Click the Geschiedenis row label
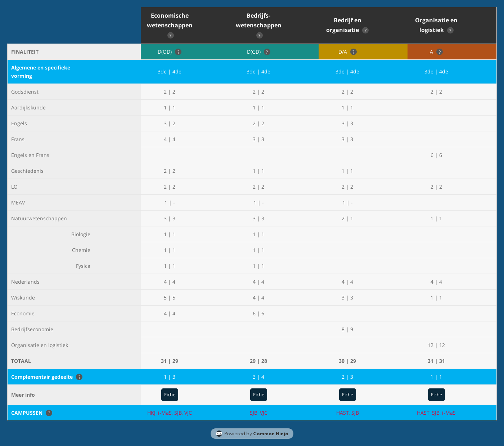 (27, 171)
